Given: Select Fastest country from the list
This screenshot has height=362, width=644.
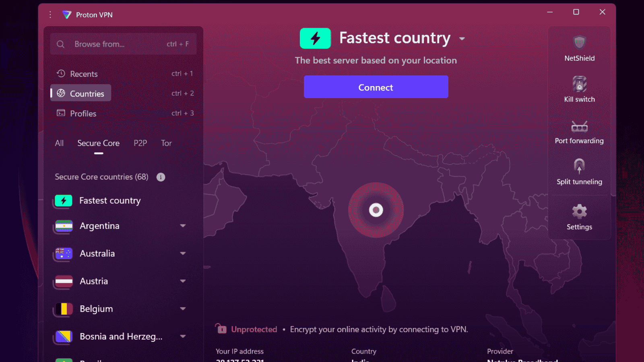Looking at the screenshot, I should [x=110, y=201].
